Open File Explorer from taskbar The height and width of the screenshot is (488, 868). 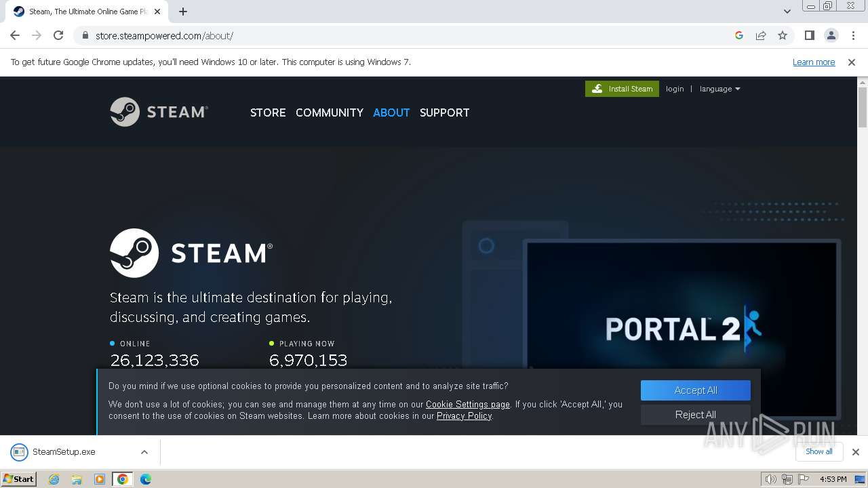pyautogui.click(x=77, y=479)
